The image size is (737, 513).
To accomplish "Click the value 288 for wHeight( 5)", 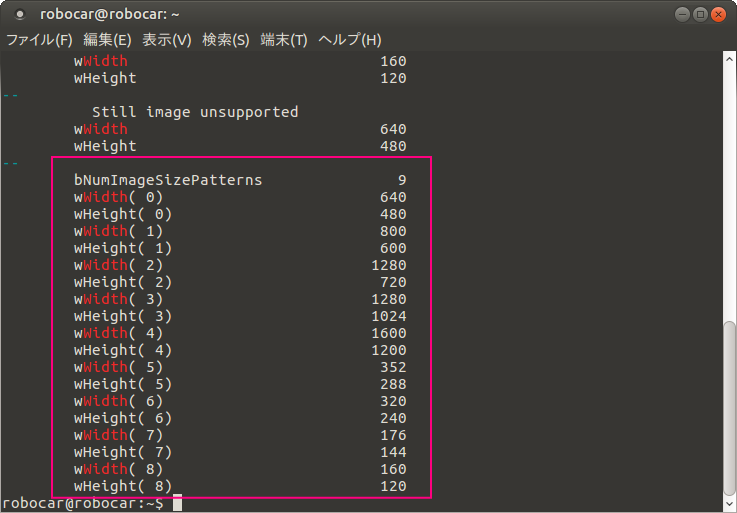I will pos(393,384).
